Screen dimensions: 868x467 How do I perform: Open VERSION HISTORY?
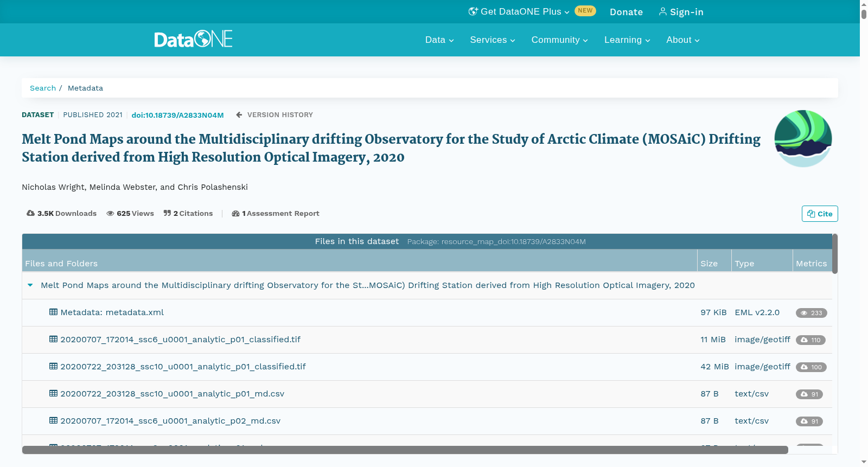click(280, 115)
